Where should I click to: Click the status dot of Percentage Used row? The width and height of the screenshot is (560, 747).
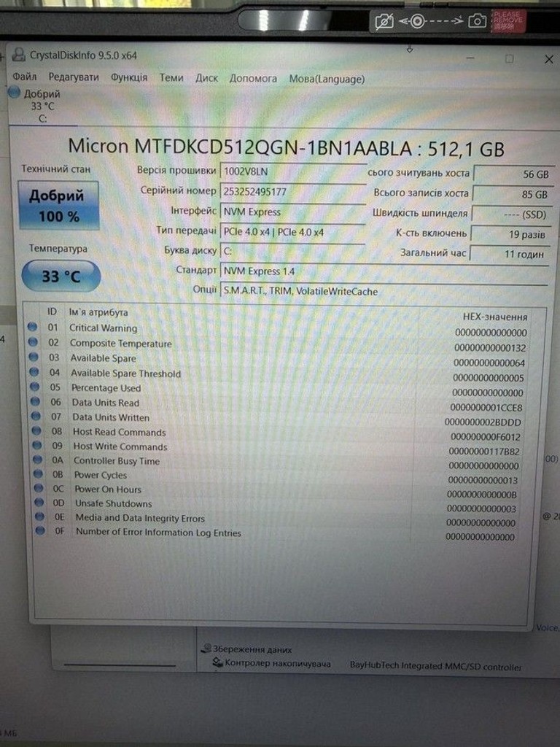[x=35, y=387]
